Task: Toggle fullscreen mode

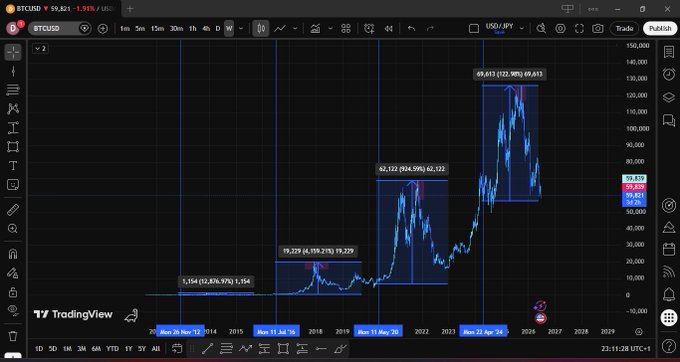Action: click(579, 29)
